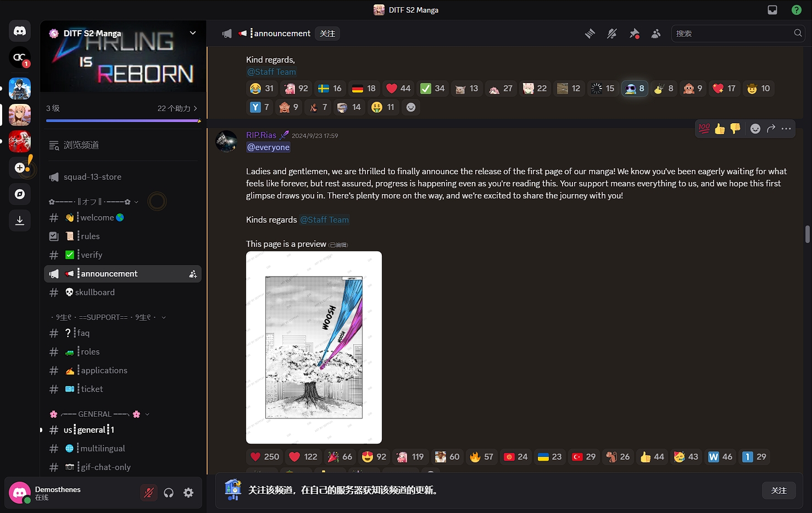
Task: Open more message options ellipsis
Action: tap(786, 129)
